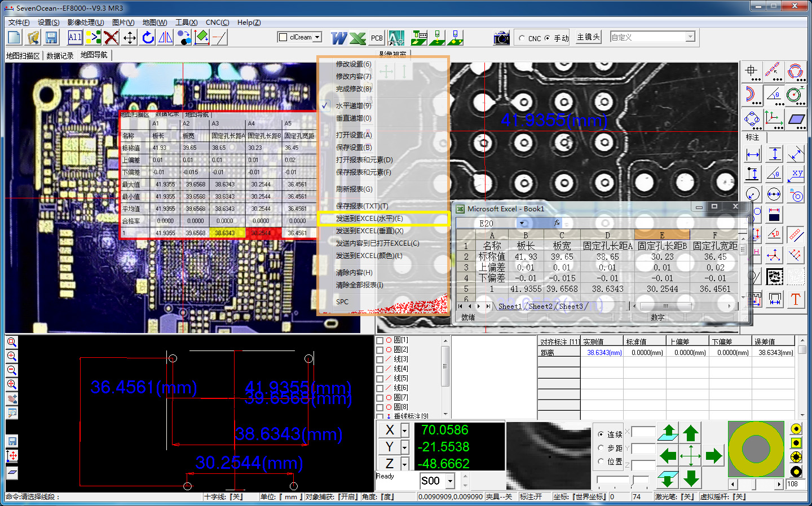Choose 发送到EXCEL(垂直)(X) from context menu
The height and width of the screenshot is (506, 812).
click(x=369, y=231)
